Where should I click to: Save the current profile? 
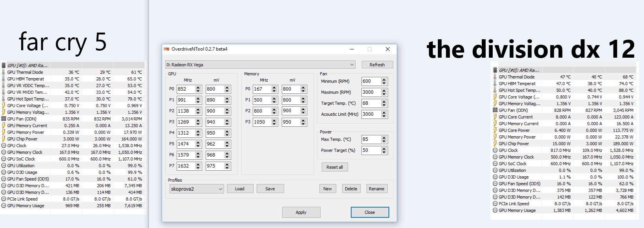click(270, 189)
